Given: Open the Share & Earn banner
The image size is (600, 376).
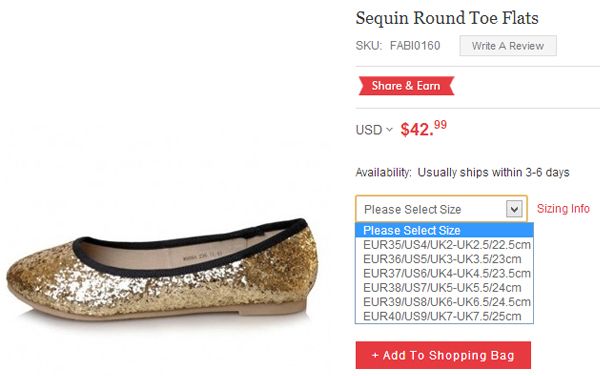Looking at the screenshot, I should pyautogui.click(x=406, y=86).
